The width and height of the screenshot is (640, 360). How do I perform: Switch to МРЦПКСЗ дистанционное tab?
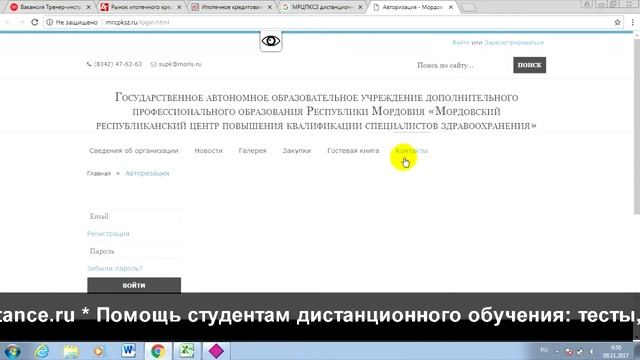click(x=322, y=7)
